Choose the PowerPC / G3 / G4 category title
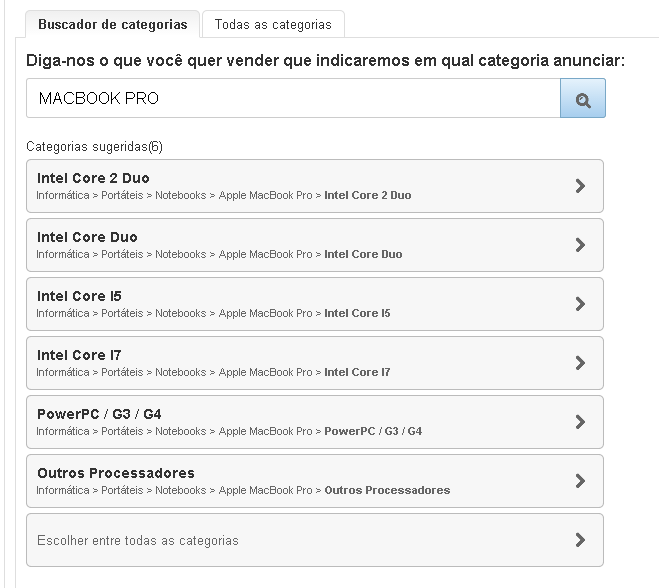 [x=99, y=414]
